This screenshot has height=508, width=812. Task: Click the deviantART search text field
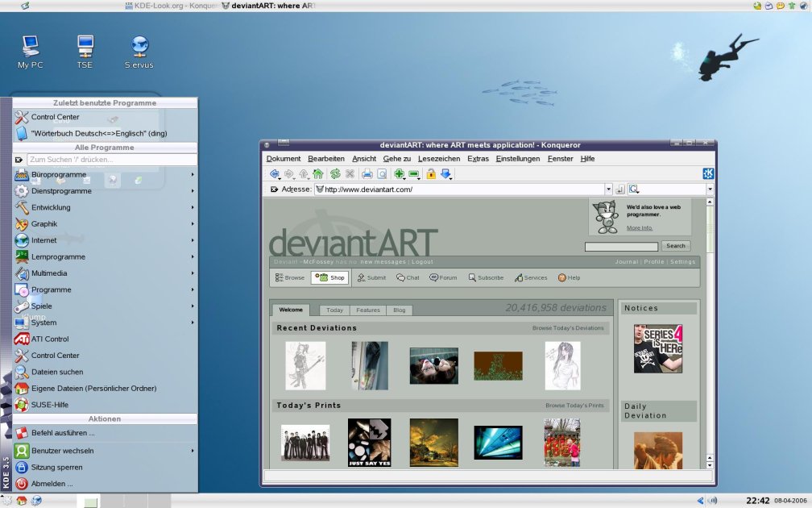621,247
